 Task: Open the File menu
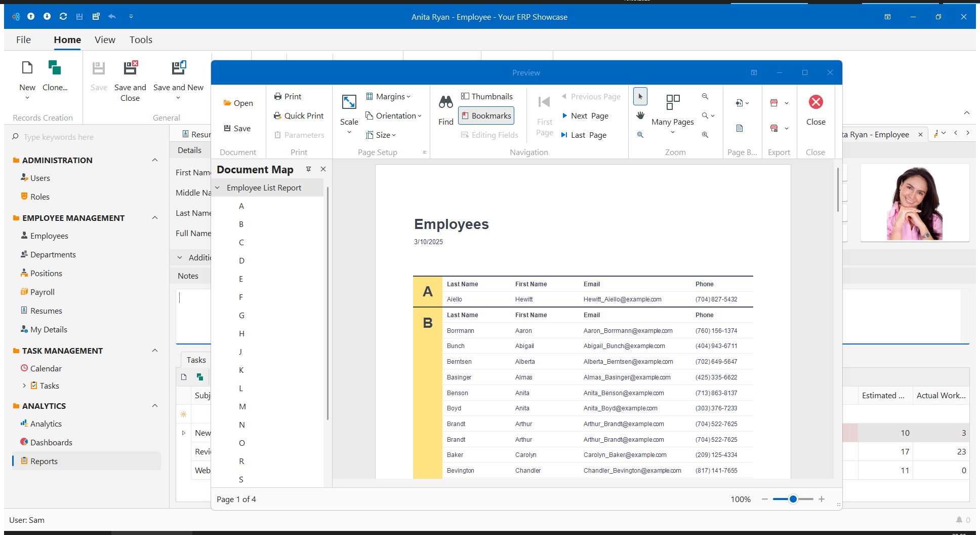(x=23, y=40)
